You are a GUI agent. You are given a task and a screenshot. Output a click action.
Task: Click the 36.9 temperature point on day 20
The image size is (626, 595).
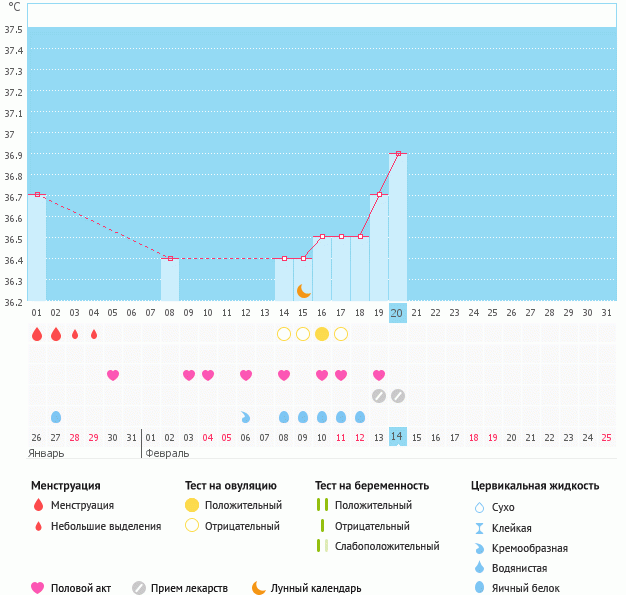[x=398, y=153]
